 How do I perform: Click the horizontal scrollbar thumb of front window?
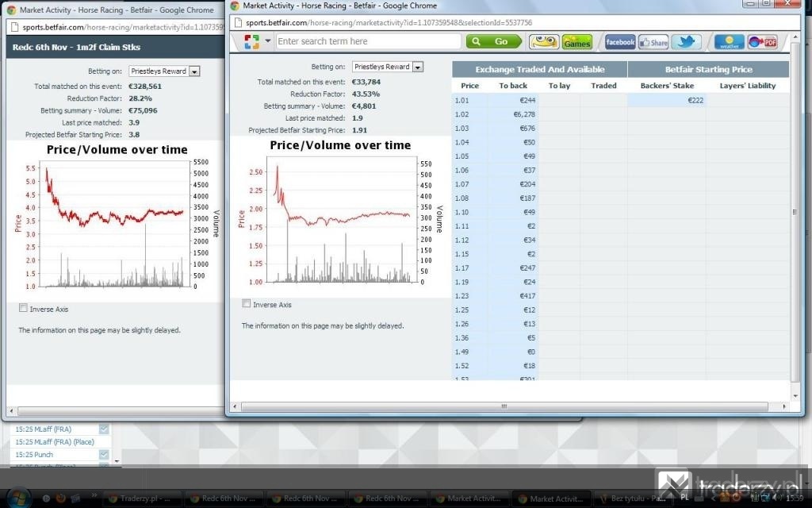click(x=504, y=407)
